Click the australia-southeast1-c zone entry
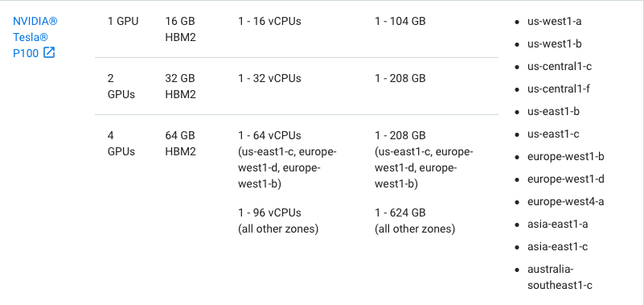The width and height of the screenshot is (644, 305). pos(560,278)
